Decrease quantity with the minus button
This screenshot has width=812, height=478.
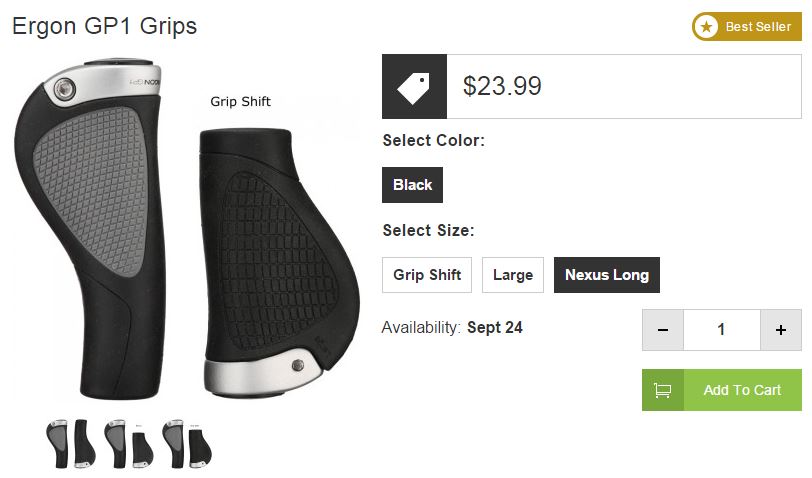(x=663, y=330)
